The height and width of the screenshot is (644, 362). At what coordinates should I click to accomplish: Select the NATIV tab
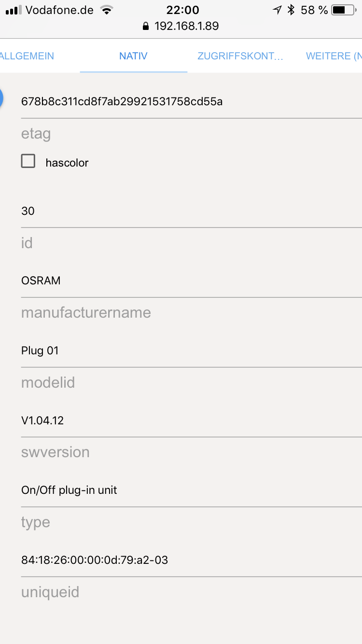coord(134,56)
